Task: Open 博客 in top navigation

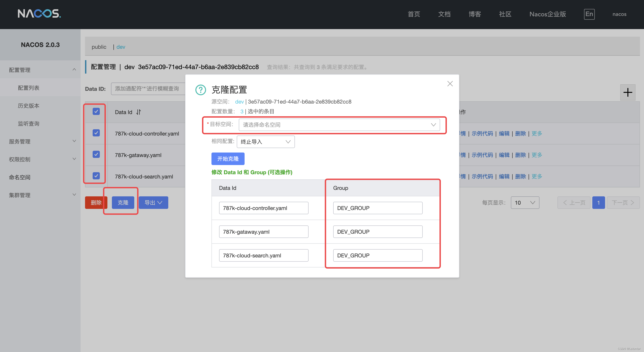Action: pos(475,14)
